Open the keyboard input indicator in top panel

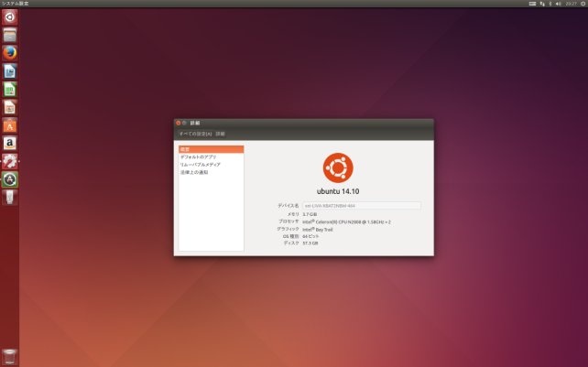coord(532,4)
